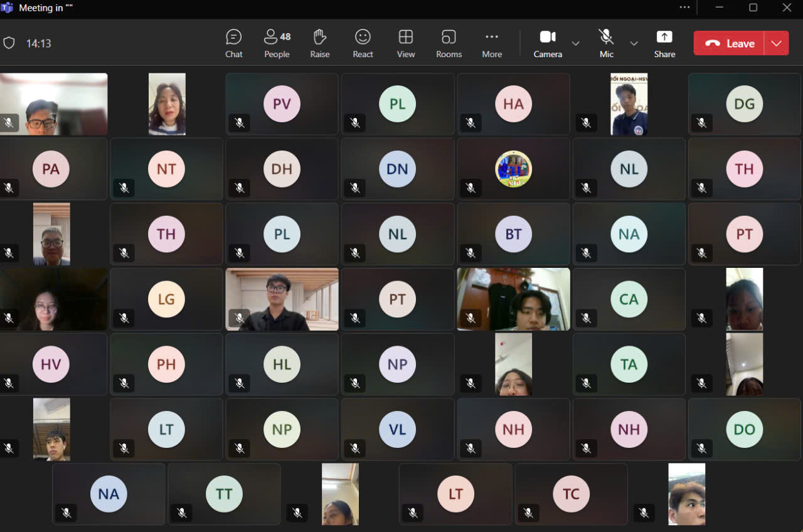803x532 pixels.
Task: Select the video tile of woman in striped shirt
Action: coord(167,104)
